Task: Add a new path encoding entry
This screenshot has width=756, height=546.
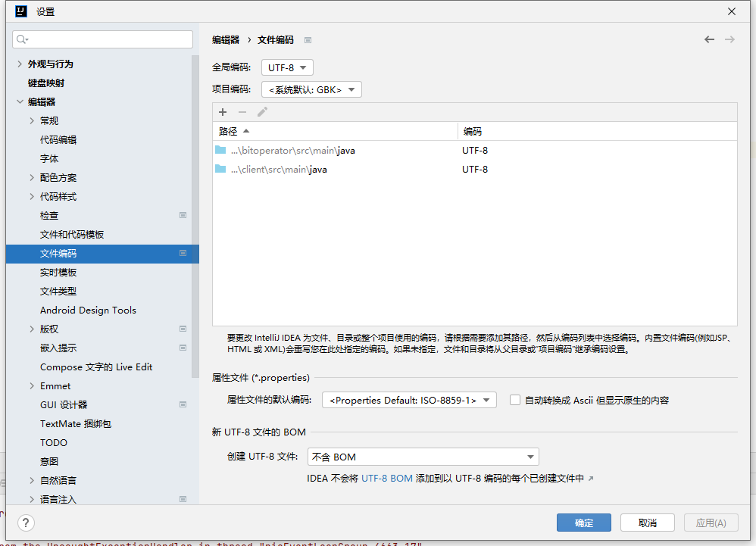Action: pyautogui.click(x=223, y=112)
